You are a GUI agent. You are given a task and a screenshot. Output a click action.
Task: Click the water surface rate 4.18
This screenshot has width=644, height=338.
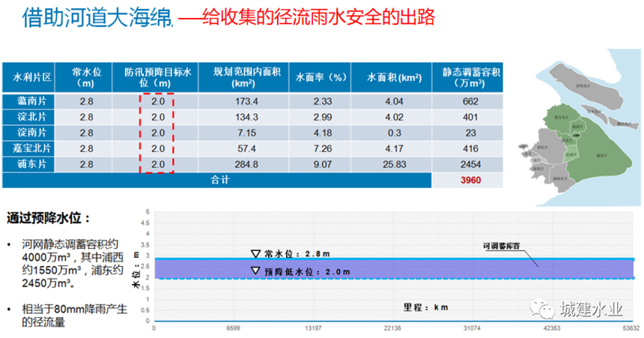point(323,133)
